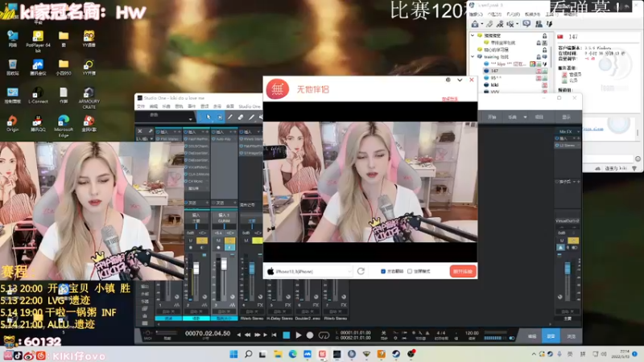Collapse the top channel group in TeamSpeak tree
Image resolution: width=644 pixels, height=362 pixels.
click(473, 35)
